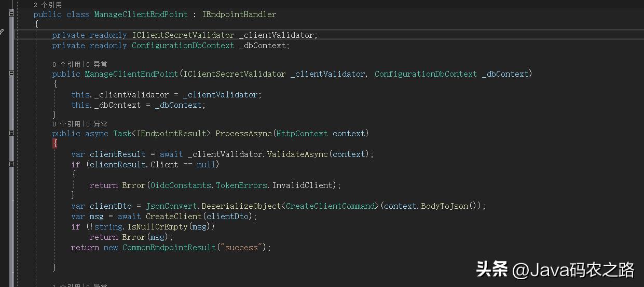The image size is (644, 287).
Task: Click the IsNullOrEmpty method call
Action: [x=160, y=227]
